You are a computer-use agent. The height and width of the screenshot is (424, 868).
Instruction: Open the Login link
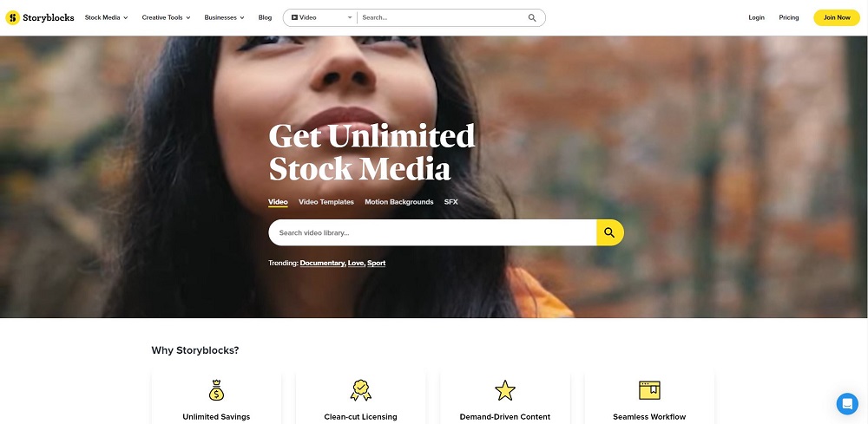(756, 17)
